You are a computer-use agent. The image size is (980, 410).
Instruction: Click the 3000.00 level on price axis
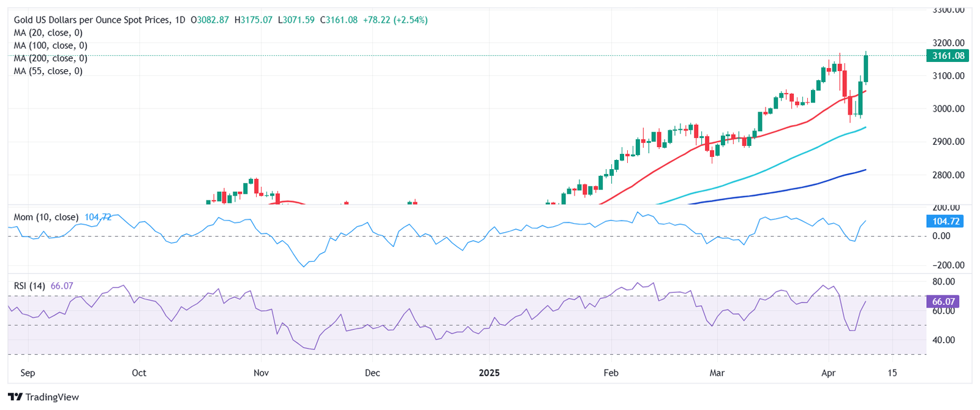(x=949, y=108)
